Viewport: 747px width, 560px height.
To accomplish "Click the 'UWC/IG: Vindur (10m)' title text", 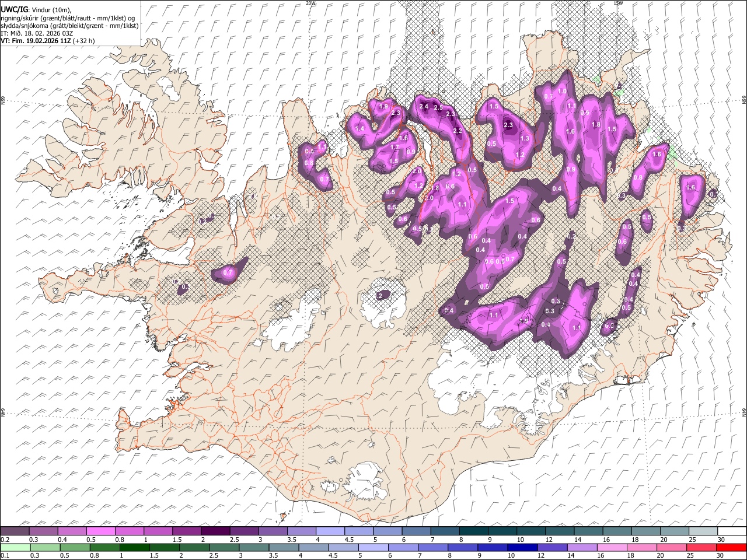I will [x=36, y=9].
